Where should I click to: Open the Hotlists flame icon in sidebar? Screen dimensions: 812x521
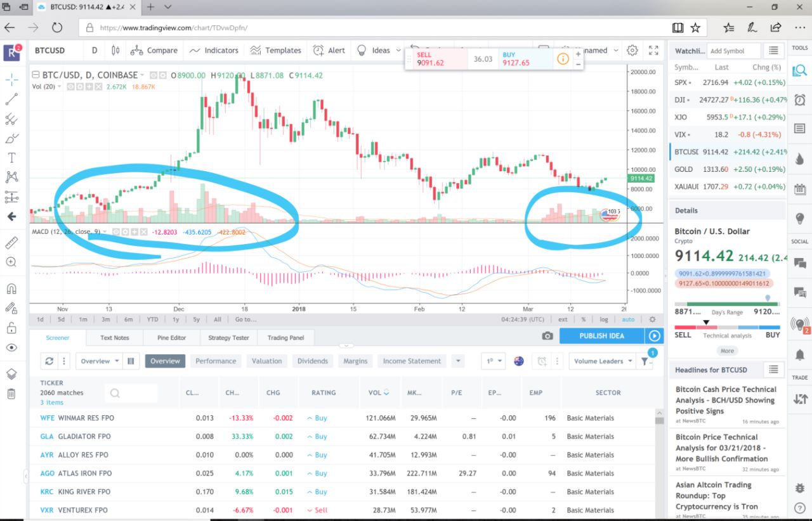[799, 158]
